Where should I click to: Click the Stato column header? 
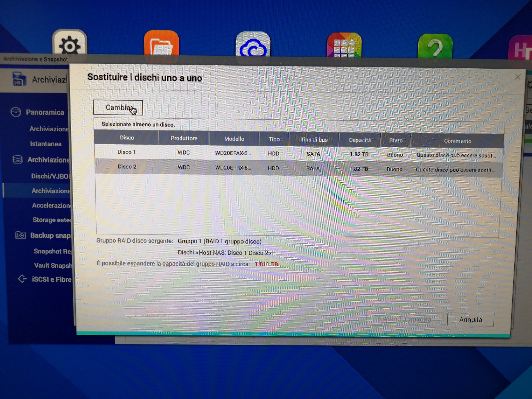tap(396, 140)
